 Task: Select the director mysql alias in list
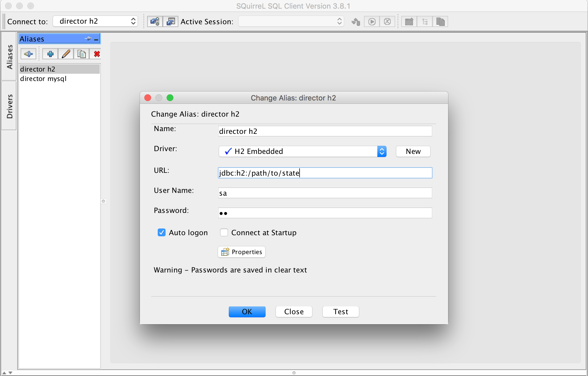(60, 78)
